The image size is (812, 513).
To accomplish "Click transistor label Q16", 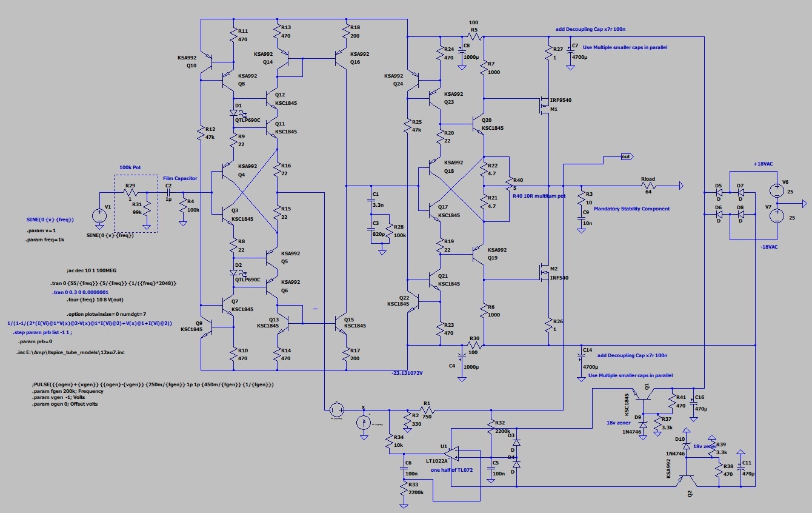I will coord(355,61).
